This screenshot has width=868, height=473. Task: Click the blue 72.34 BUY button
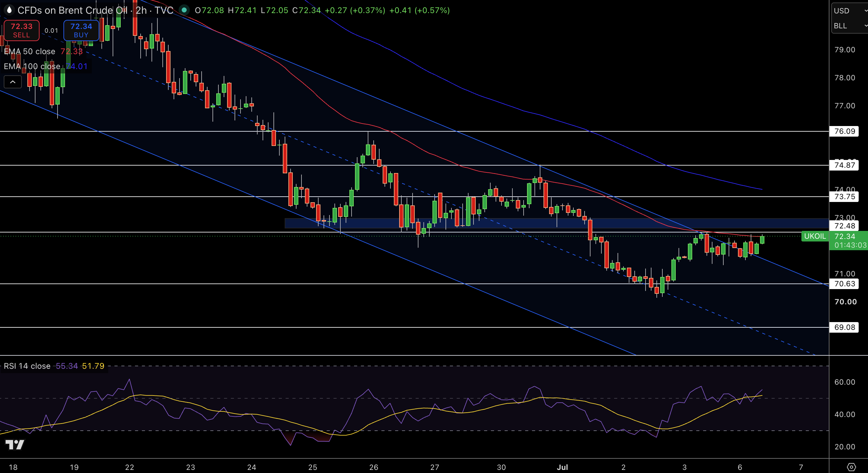tap(81, 30)
